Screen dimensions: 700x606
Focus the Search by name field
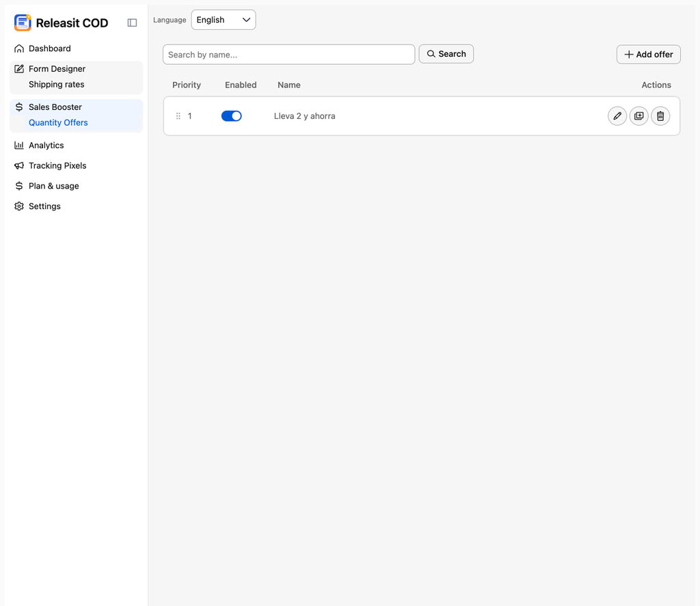click(x=289, y=55)
